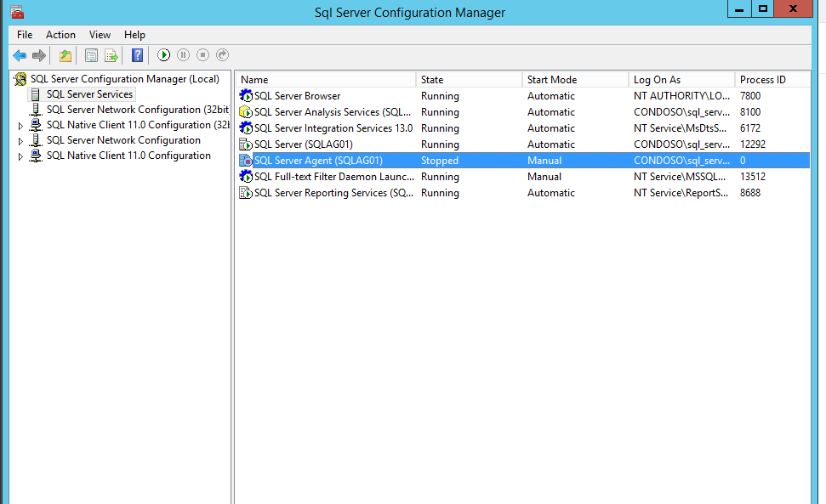Sort by the Log On As column header
The width and height of the screenshot is (826, 504).
(681, 79)
